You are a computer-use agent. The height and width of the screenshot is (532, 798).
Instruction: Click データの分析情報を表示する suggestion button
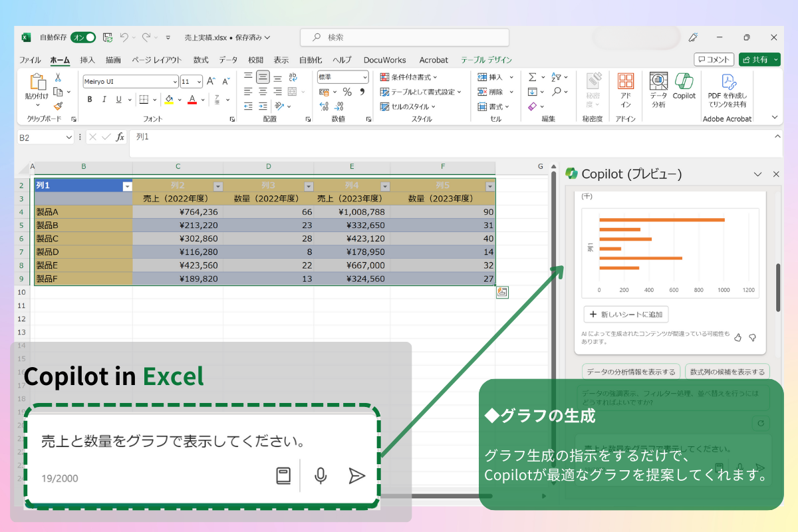(x=631, y=372)
